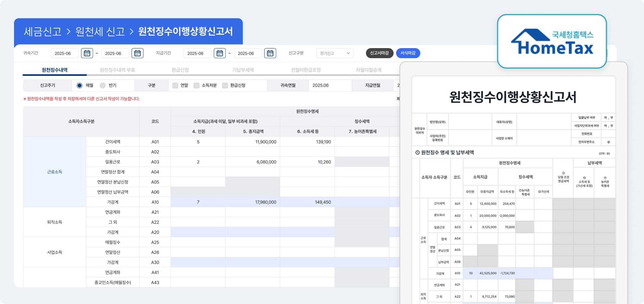Click the 연말정산 분납신청 row label
The height and width of the screenshot is (304, 644).
[x=113, y=182]
